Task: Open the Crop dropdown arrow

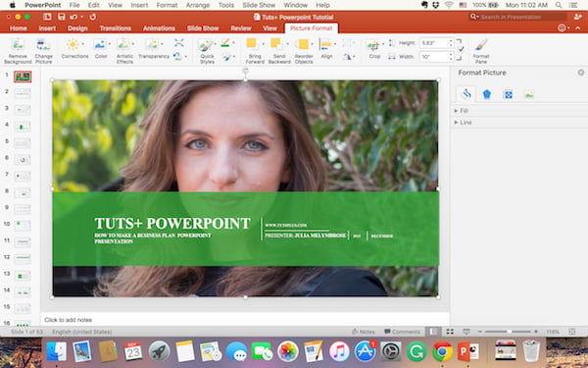Action: (383, 44)
